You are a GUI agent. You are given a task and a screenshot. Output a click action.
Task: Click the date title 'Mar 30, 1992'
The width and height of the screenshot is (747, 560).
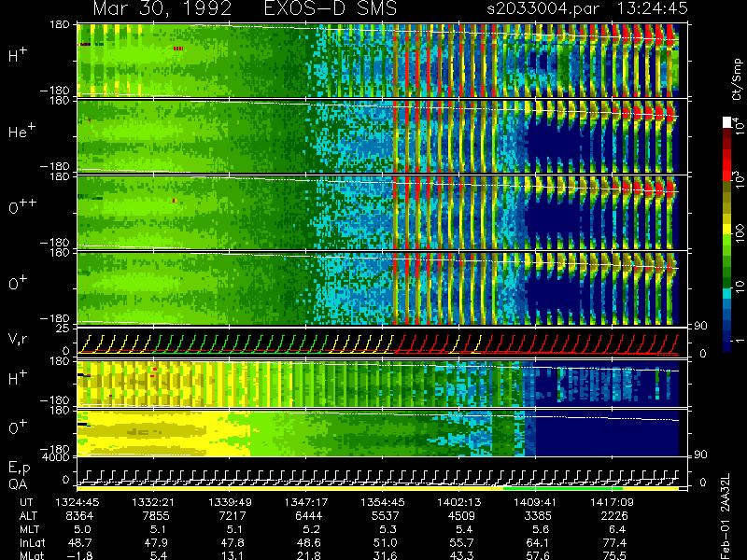pos(162,8)
